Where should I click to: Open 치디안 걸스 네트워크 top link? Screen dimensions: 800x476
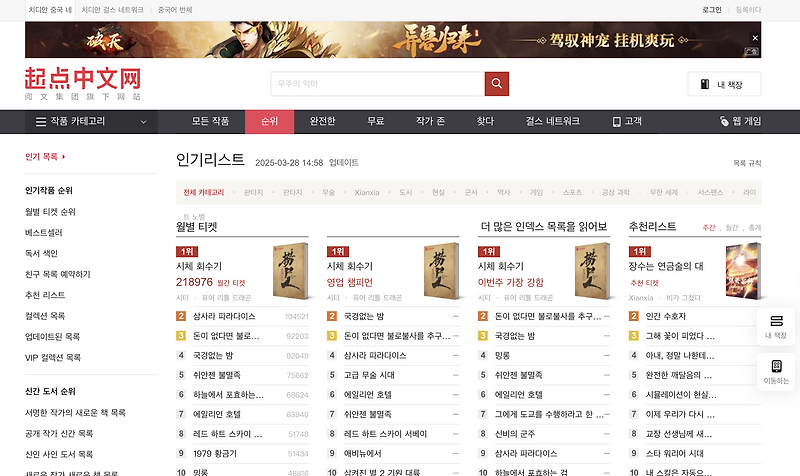click(x=112, y=10)
